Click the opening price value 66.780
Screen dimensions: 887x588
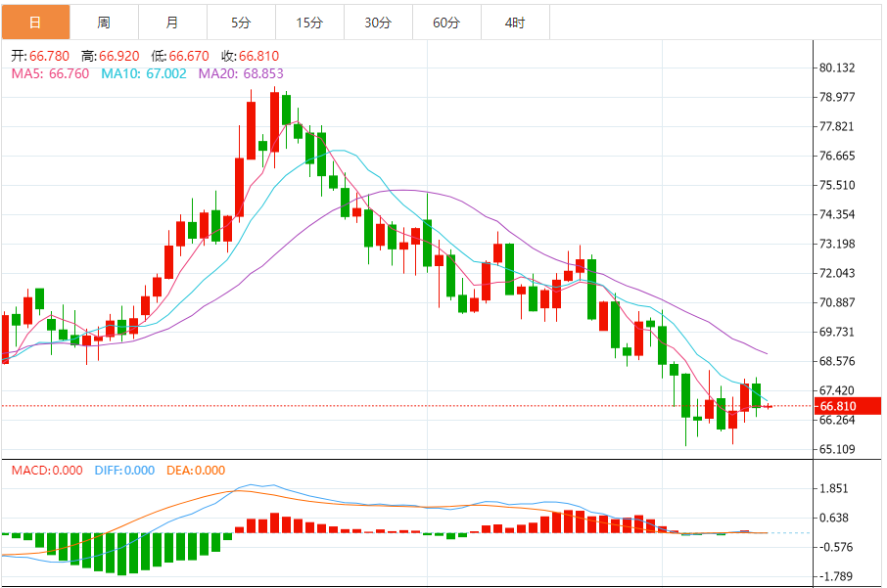coord(49,56)
